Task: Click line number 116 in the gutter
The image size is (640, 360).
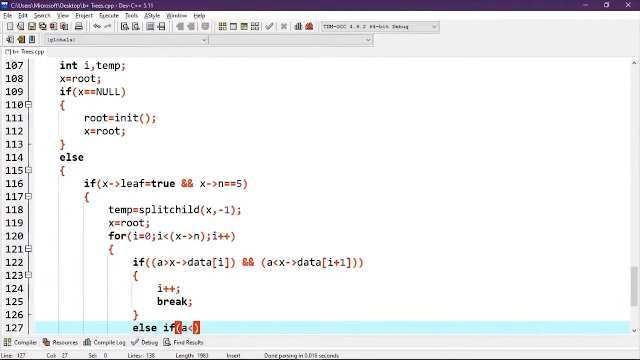Action: [x=14, y=184]
